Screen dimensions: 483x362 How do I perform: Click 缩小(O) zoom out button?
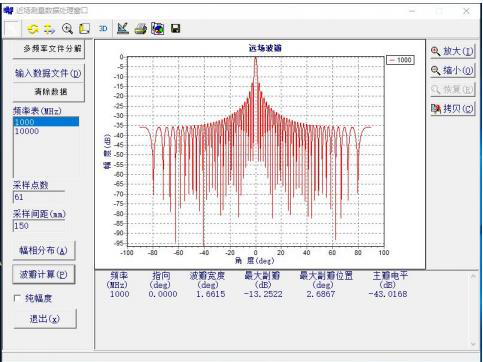click(452, 70)
